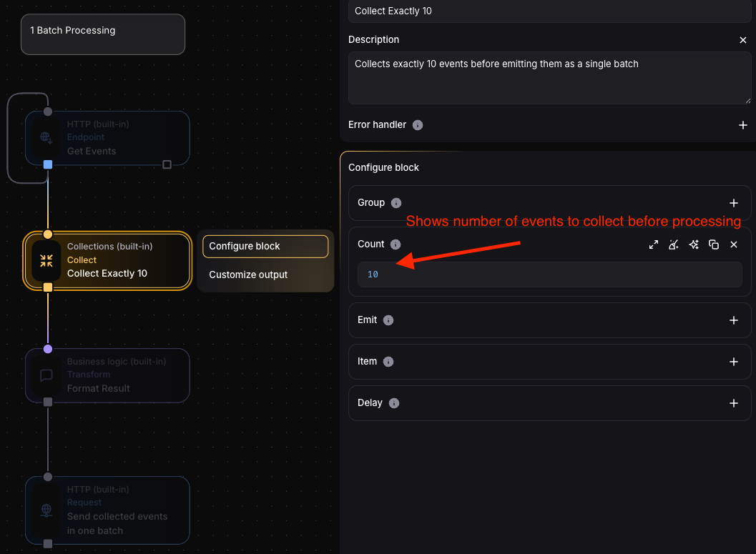Viewport: 756px width, 554px height.
Task: Click the expand icon in Count field
Action: point(654,244)
